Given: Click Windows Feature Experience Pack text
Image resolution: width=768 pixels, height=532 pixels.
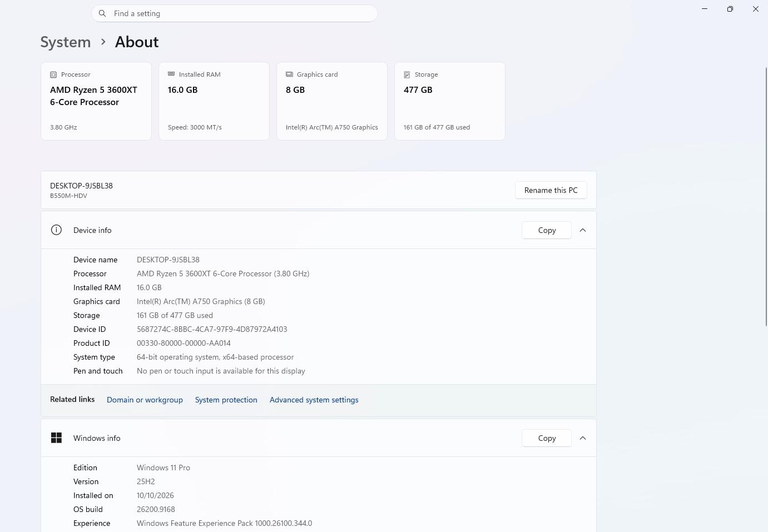Looking at the screenshot, I should 224,523.
